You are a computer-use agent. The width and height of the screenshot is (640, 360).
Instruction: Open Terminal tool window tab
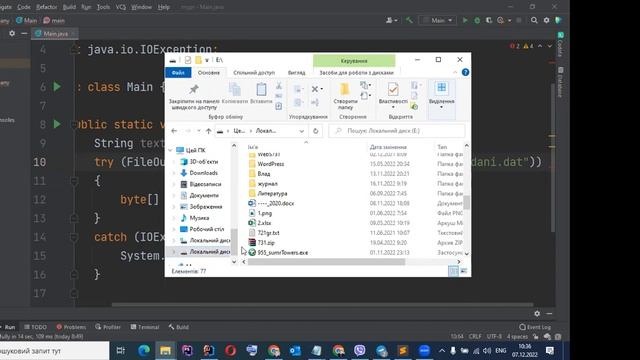point(145,327)
